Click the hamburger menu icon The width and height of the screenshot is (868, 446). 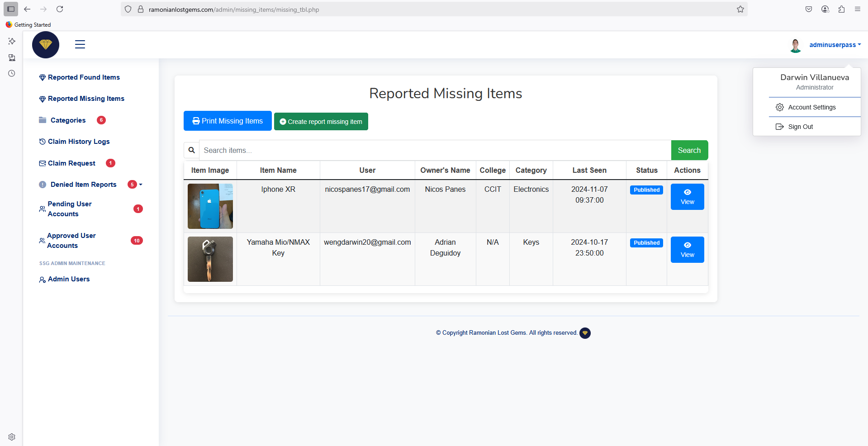(80, 44)
